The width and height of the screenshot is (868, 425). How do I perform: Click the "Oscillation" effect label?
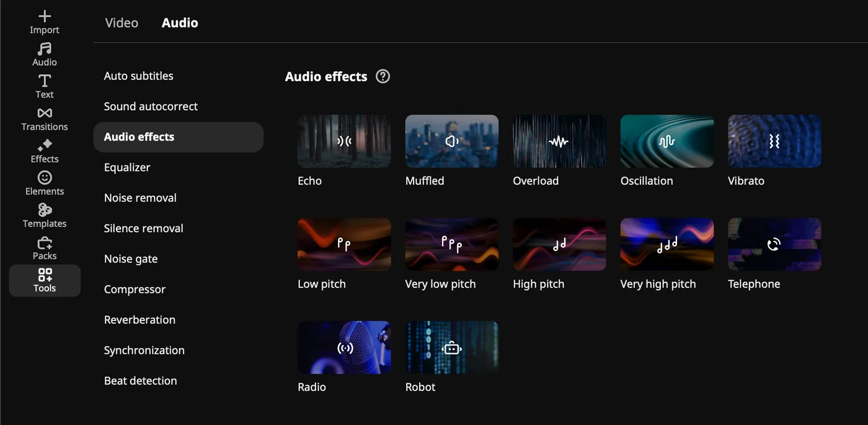(x=647, y=181)
